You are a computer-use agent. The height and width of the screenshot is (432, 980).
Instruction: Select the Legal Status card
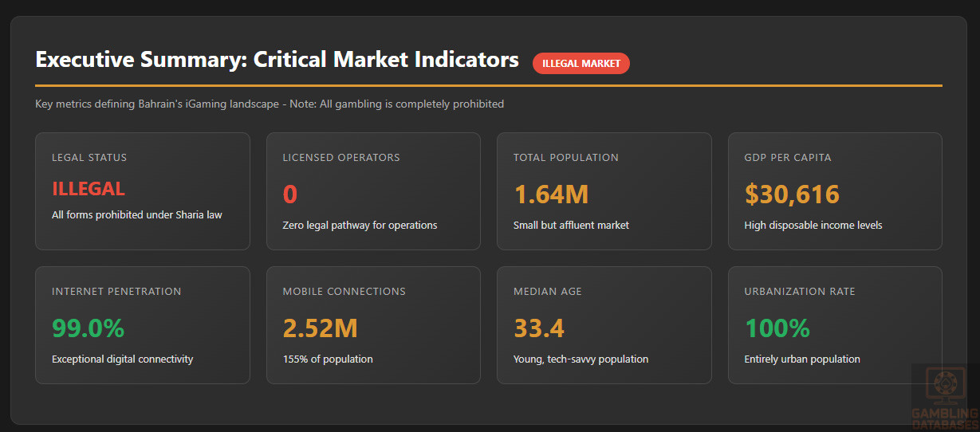(143, 191)
